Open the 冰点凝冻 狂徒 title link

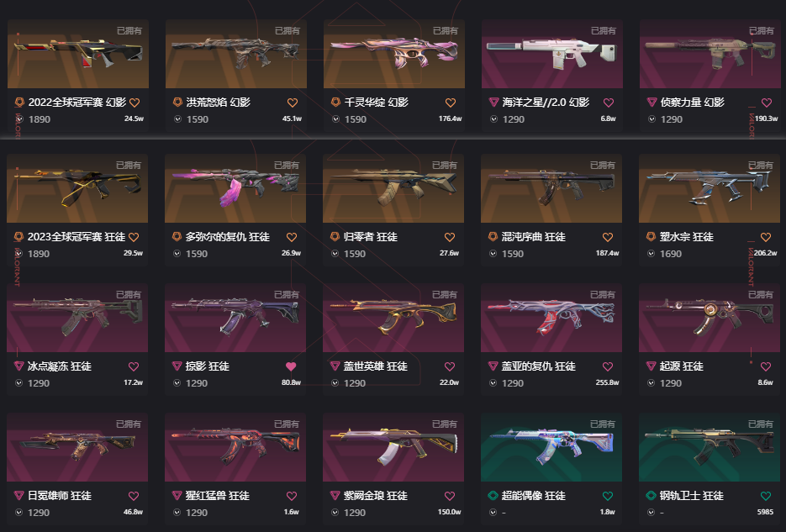click(60, 366)
